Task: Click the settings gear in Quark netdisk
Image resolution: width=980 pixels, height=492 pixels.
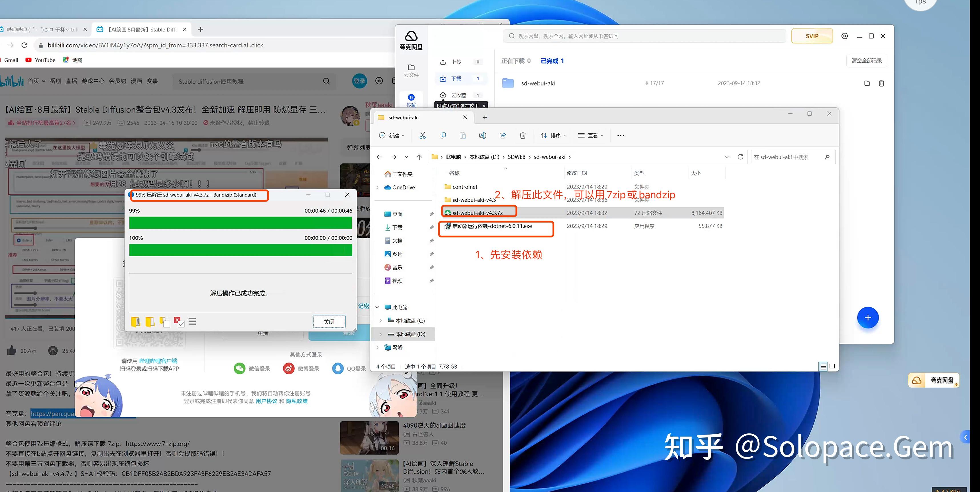Action: pos(845,36)
